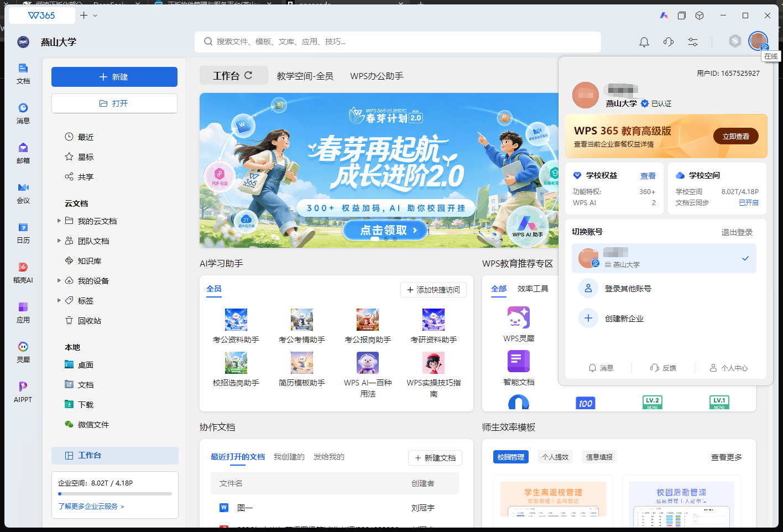The width and height of the screenshot is (783, 532).
Task: Switch to WPS办公助手 tab
Action: (377, 76)
